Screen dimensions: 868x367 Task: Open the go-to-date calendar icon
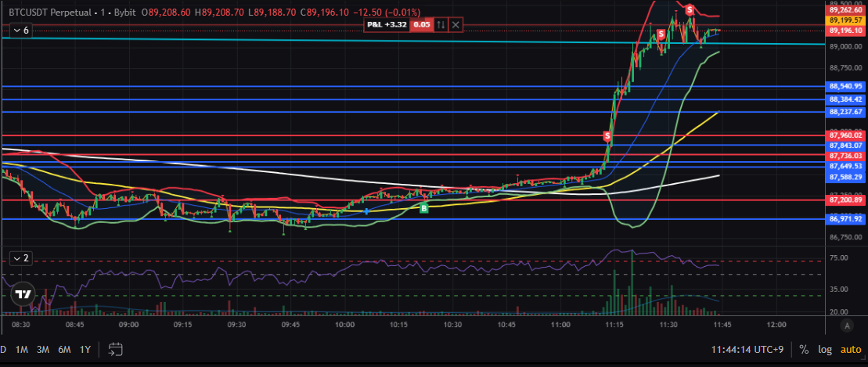(116, 349)
